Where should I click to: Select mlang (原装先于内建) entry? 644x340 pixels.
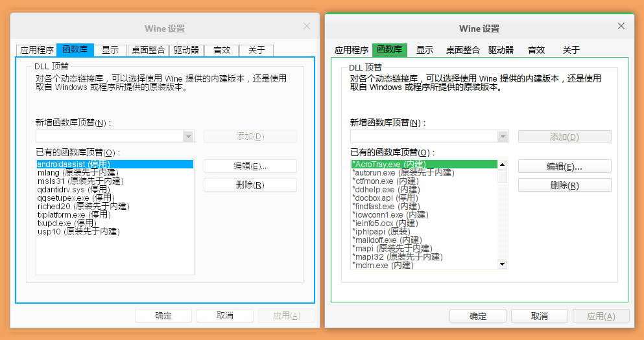pos(115,173)
